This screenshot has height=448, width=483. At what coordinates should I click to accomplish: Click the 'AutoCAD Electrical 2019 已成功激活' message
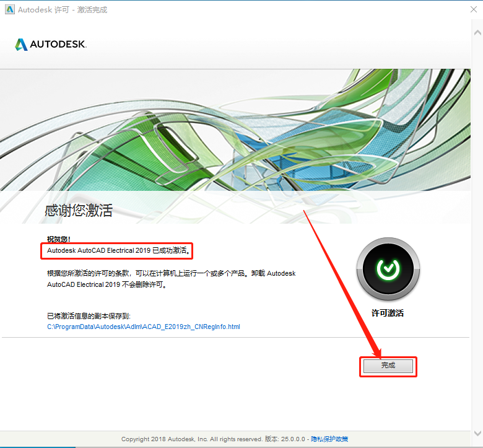(x=119, y=250)
